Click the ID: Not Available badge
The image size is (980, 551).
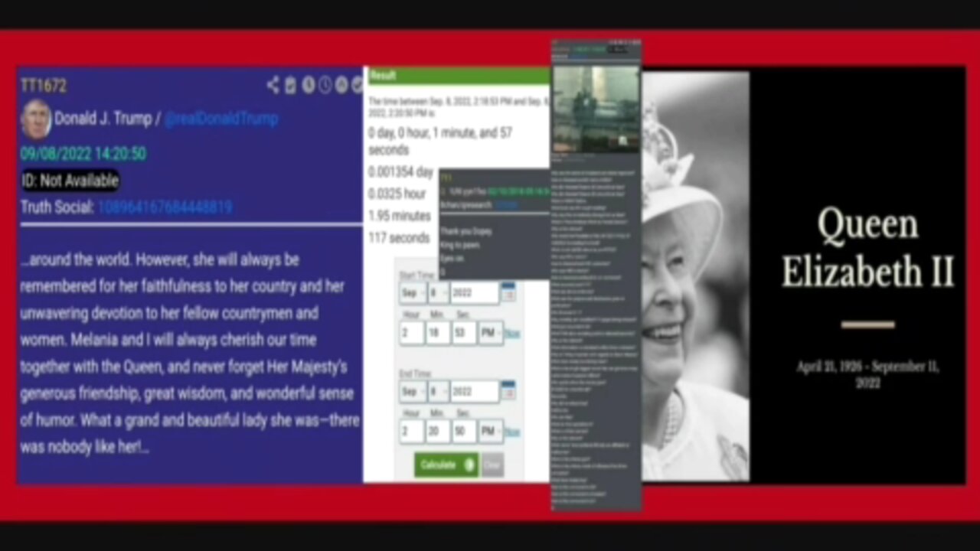[x=70, y=181]
